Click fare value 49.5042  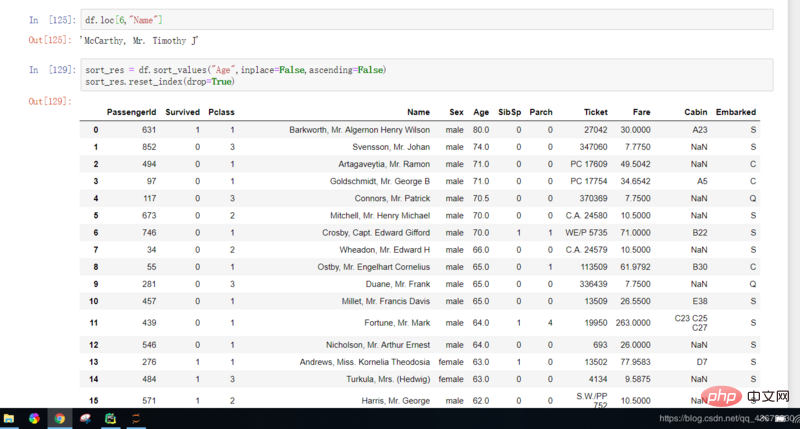(635, 164)
